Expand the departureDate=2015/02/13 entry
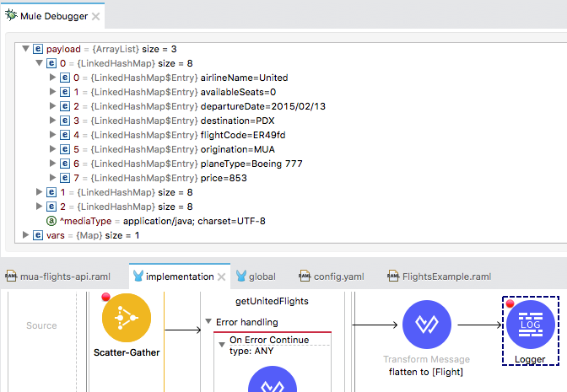Viewport: 567px width, 392px height. (52, 106)
